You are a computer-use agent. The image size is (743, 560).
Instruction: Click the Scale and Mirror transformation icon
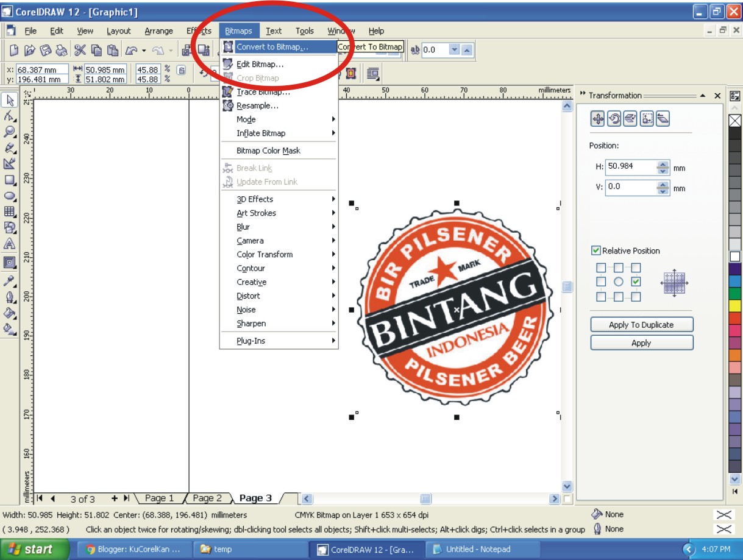(x=630, y=119)
